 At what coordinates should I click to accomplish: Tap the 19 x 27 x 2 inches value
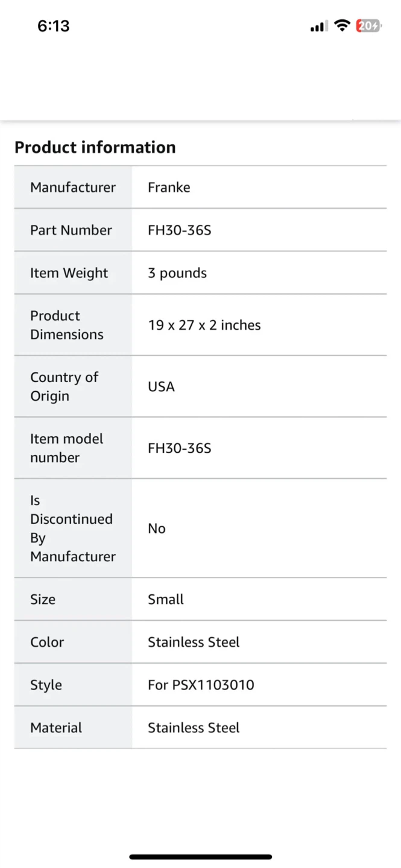point(204,325)
